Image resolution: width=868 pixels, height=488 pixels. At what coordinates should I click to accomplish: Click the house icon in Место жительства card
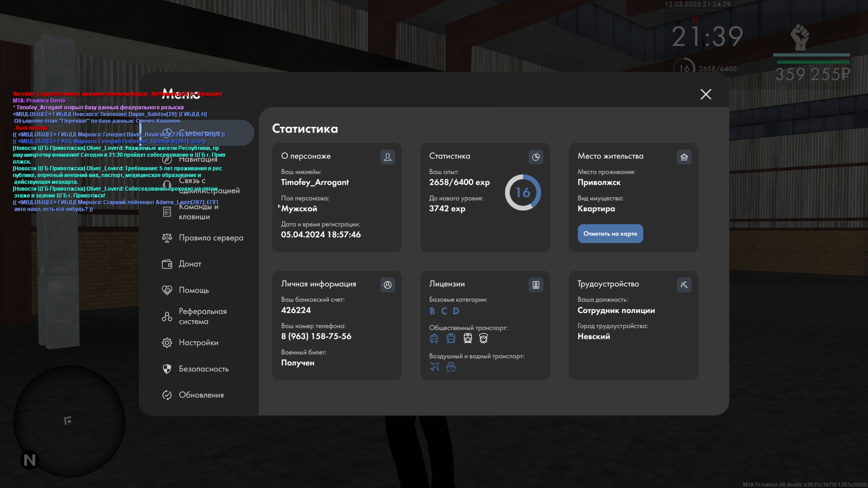click(x=684, y=157)
